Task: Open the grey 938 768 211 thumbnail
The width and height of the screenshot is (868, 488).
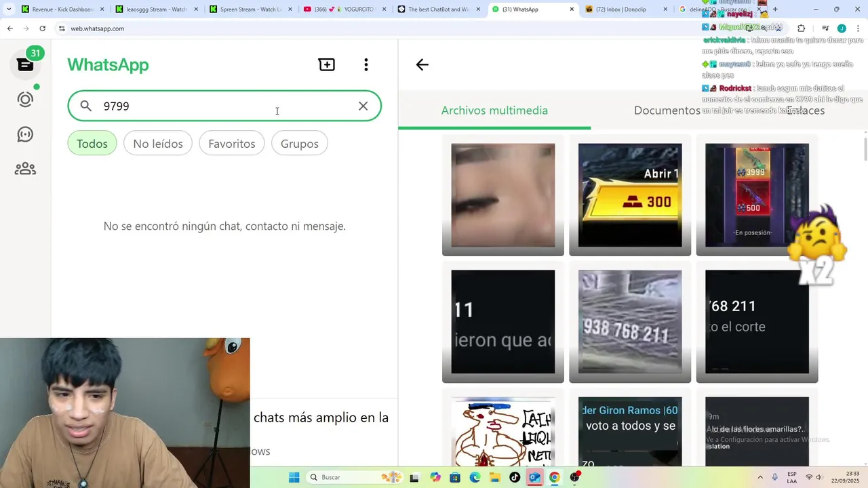Action: (x=630, y=322)
